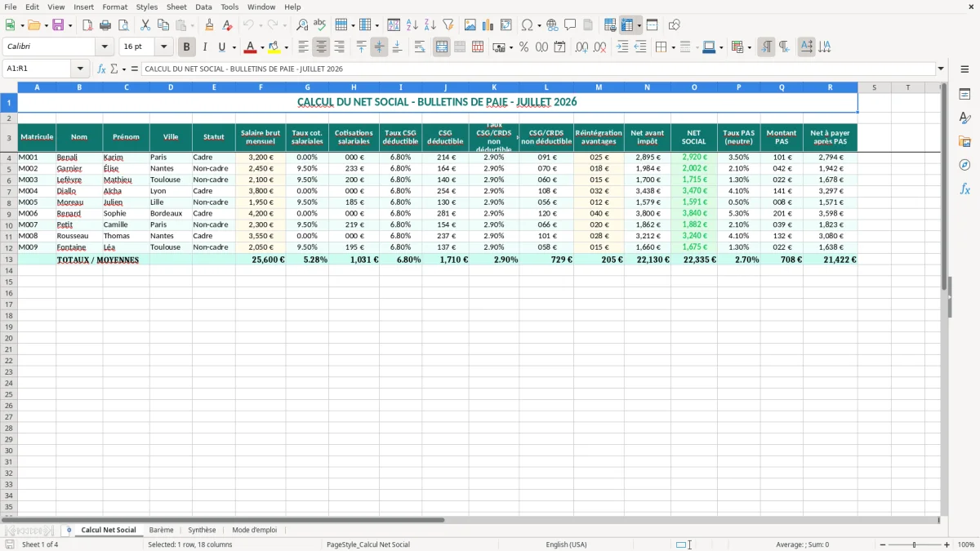
Task: Toggle Bold formatting
Action: (x=186, y=47)
